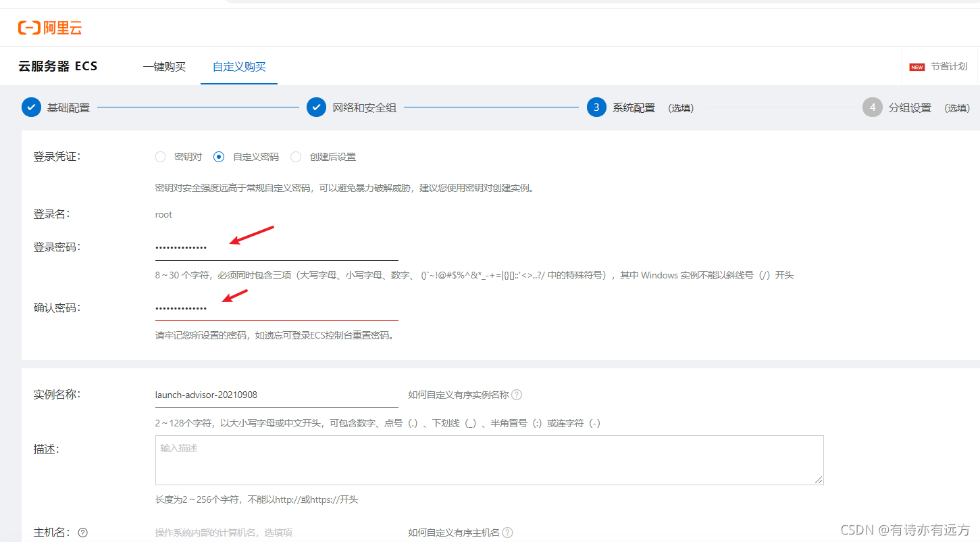Select the 创建后设置 option

tap(295, 156)
